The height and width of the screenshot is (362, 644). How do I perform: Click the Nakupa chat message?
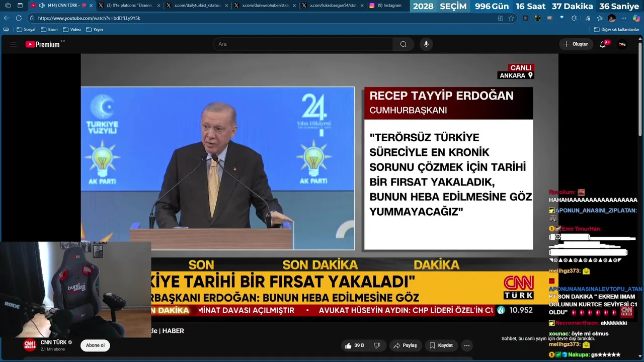(584, 355)
